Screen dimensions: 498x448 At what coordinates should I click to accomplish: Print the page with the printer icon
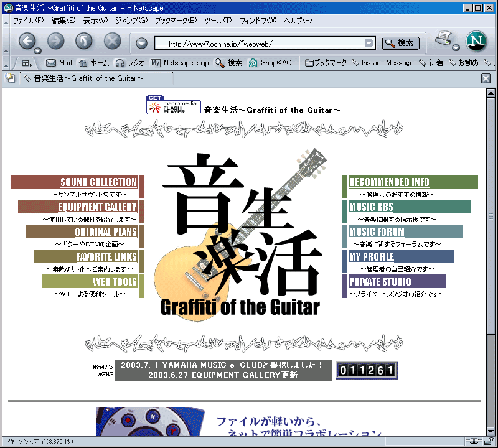[x=443, y=39]
